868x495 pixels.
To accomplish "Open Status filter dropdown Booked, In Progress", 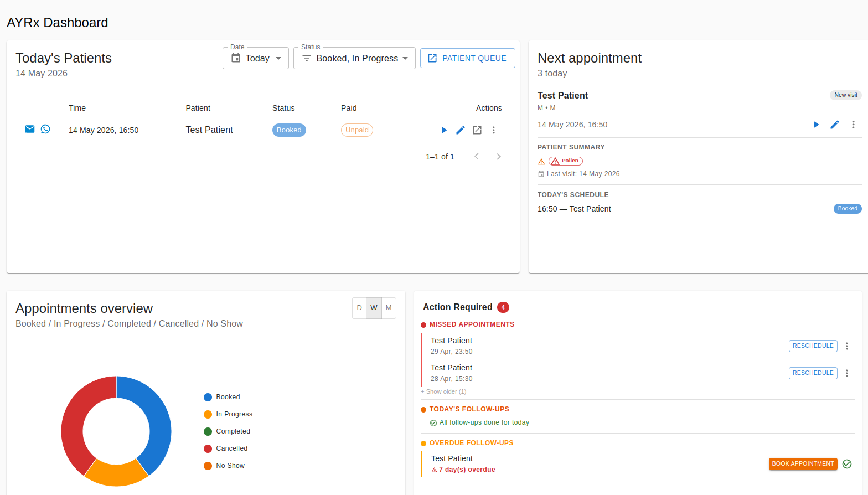I will (354, 58).
